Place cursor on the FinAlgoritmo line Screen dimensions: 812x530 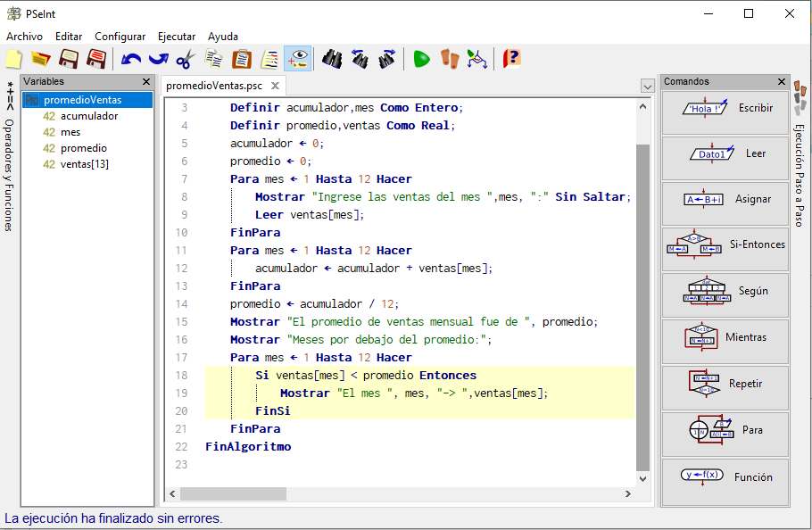click(248, 447)
